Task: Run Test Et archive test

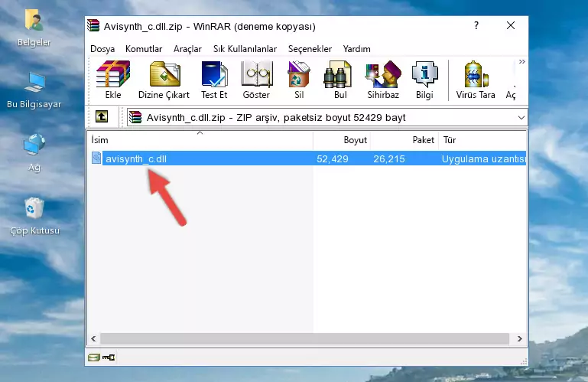Action: pos(214,74)
